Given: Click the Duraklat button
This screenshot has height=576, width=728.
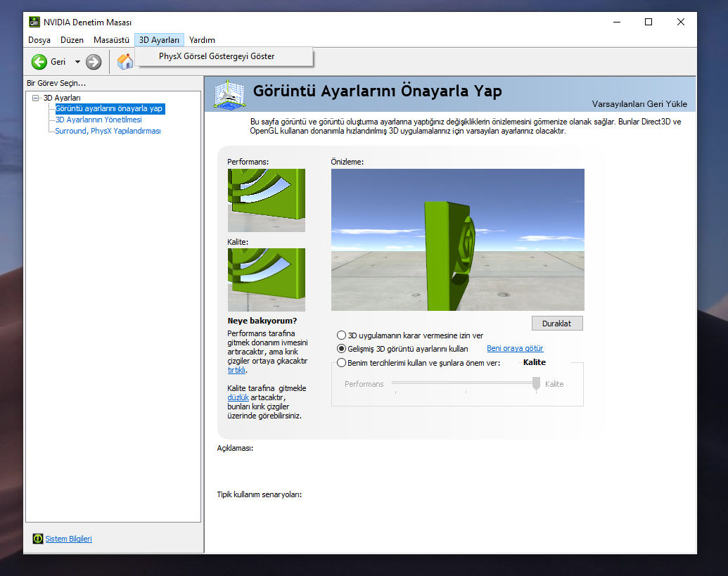Looking at the screenshot, I should [x=556, y=324].
